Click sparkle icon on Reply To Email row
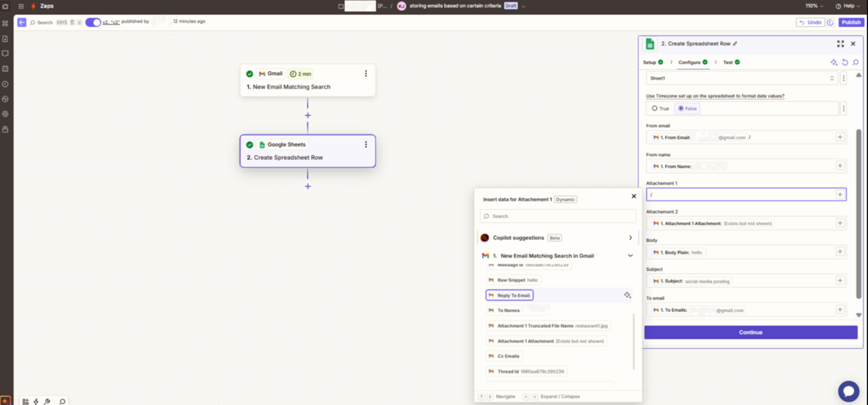The width and height of the screenshot is (868, 405). coord(627,295)
